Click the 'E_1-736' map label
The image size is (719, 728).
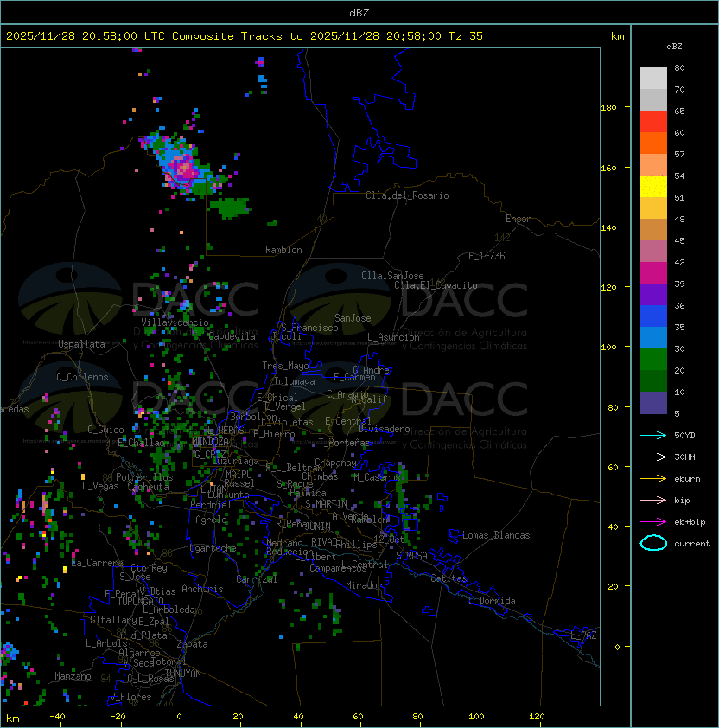pyautogui.click(x=487, y=256)
